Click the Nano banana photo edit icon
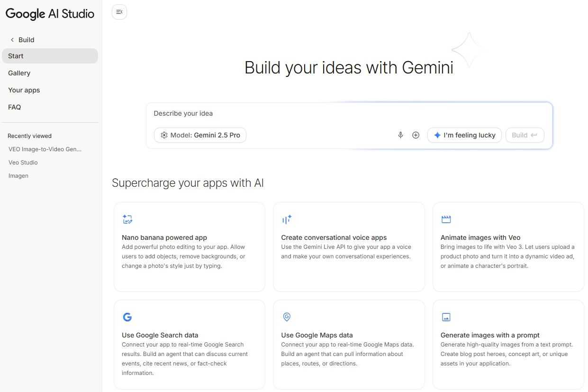This screenshot has height=392, width=588. tap(127, 219)
